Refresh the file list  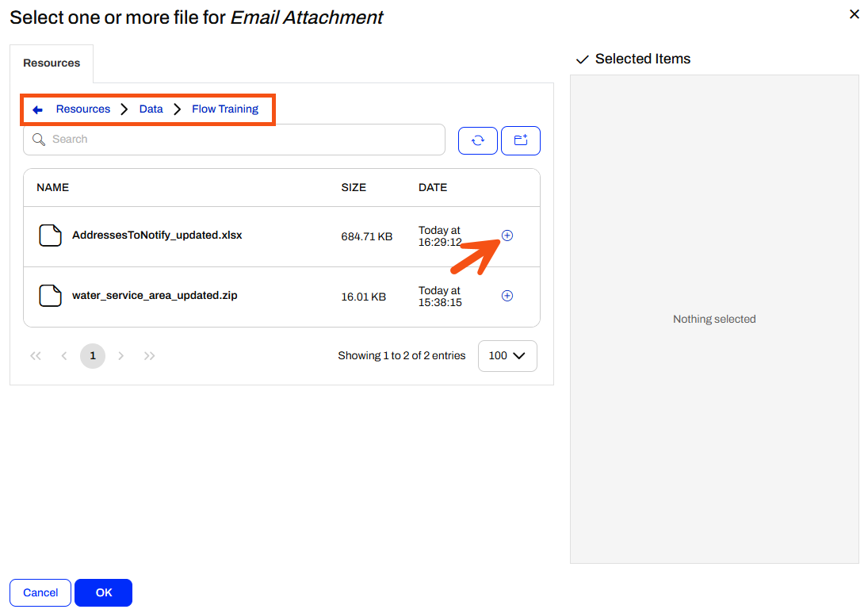tap(478, 140)
